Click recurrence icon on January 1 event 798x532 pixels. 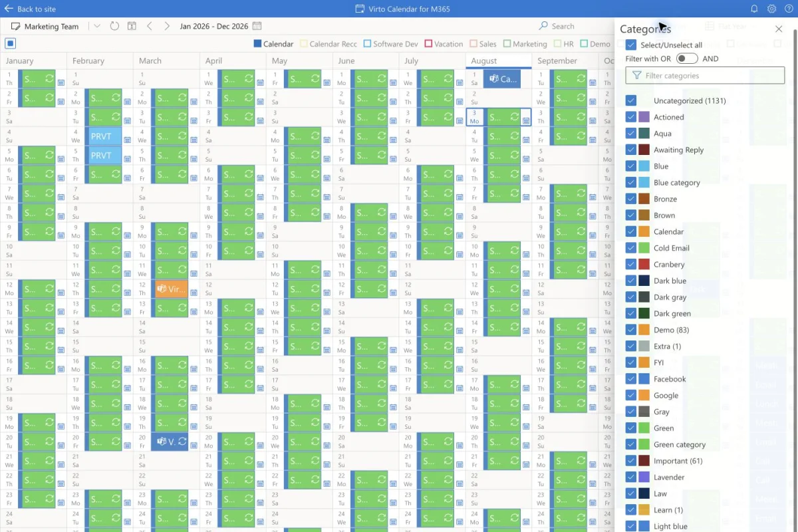49,78
